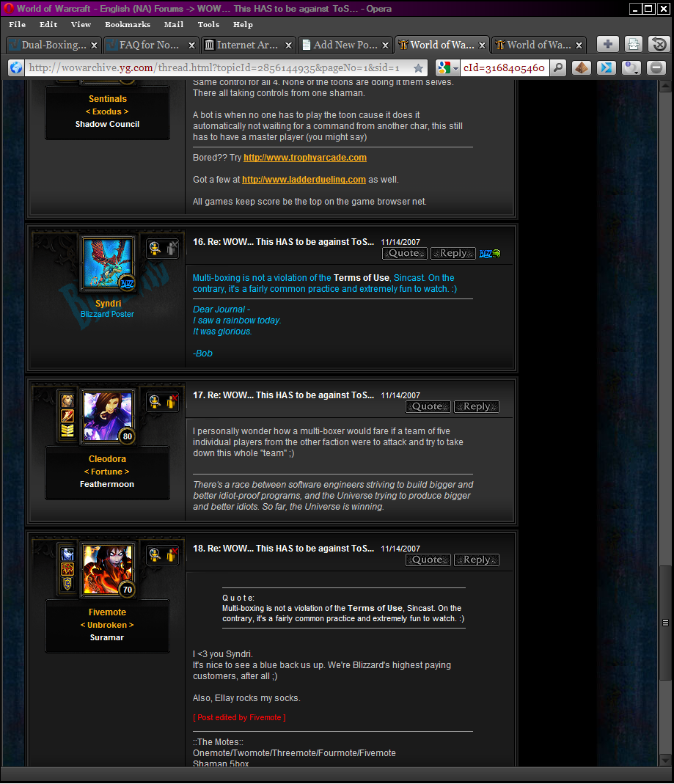Click the scrollbar down arrow

pyautogui.click(x=665, y=761)
